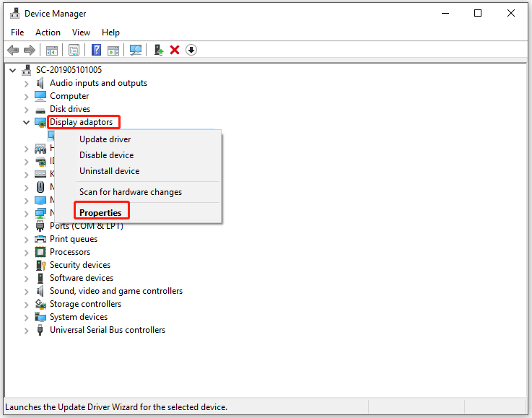Click the blue Help question mark icon
Screen dimensions: 532x418
pyautogui.click(x=96, y=51)
